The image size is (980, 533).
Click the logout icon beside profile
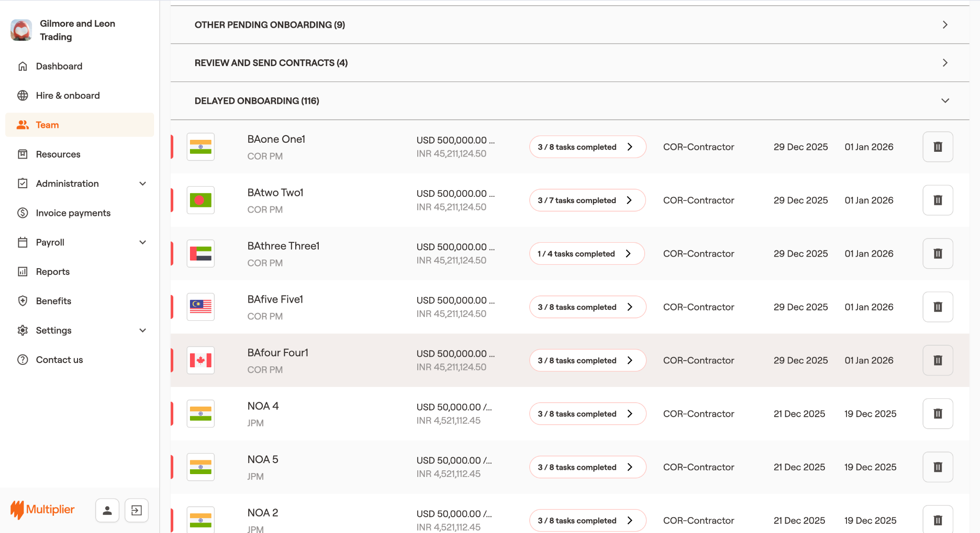pos(136,510)
